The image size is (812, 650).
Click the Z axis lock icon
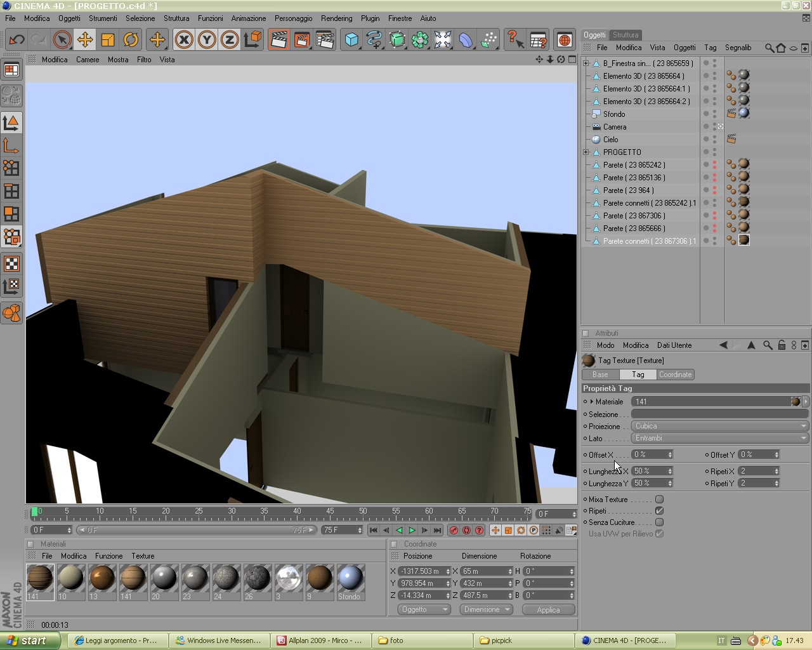coord(230,39)
